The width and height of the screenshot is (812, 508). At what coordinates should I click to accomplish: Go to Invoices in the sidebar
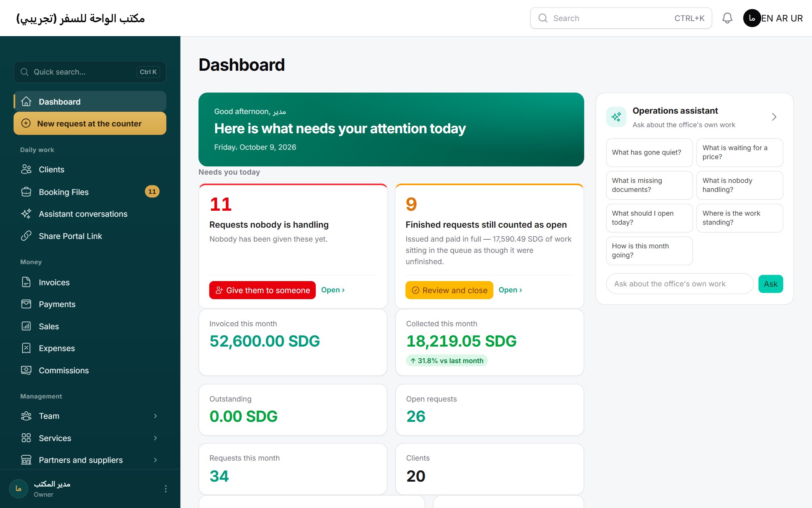click(x=90, y=282)
